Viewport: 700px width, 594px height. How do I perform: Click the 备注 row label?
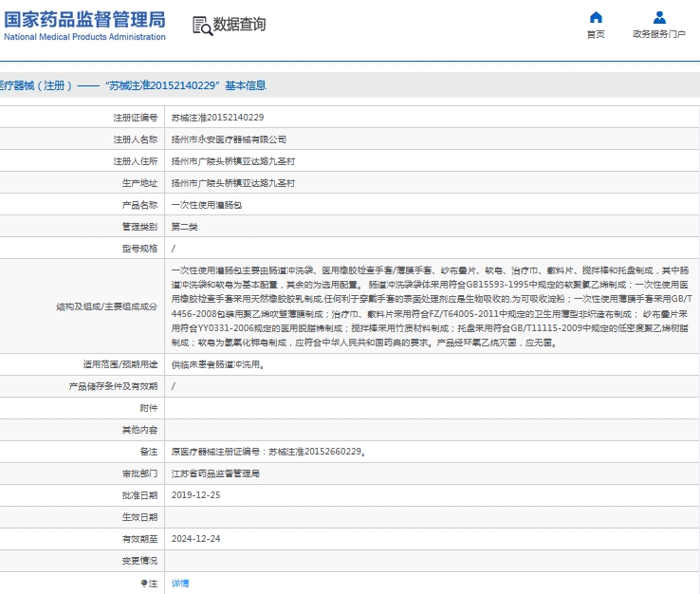pyautogui.click(x=149, y=452)
